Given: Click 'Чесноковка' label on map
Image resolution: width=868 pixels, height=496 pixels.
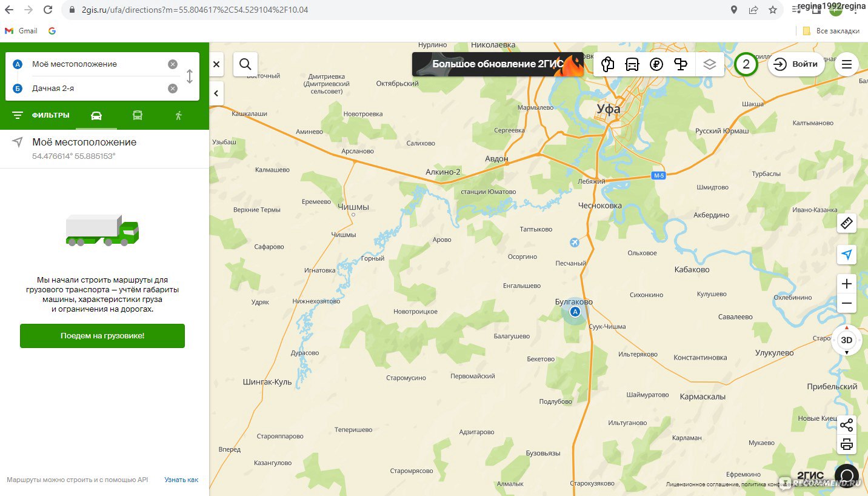Looking at the screenshot, I should click(x=600, y=206).
